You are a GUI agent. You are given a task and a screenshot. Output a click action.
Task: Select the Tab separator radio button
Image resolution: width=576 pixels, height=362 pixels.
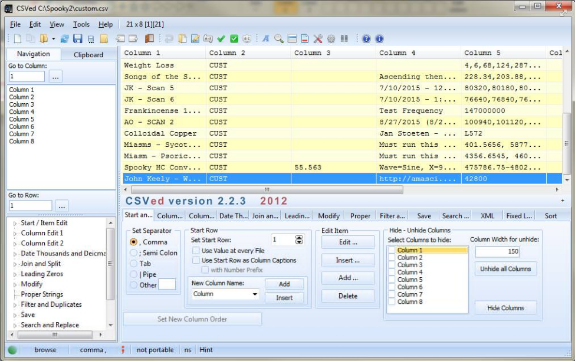(x=134, y=264)
